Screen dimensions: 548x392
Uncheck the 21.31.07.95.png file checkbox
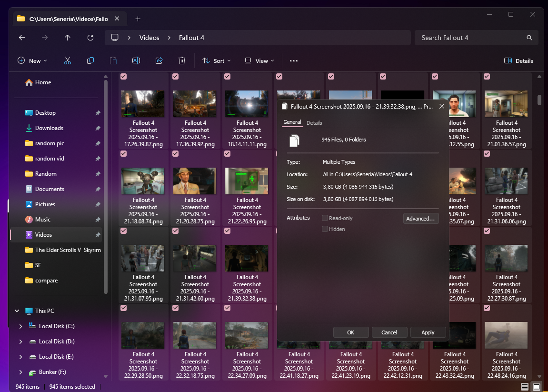point(123,231)
